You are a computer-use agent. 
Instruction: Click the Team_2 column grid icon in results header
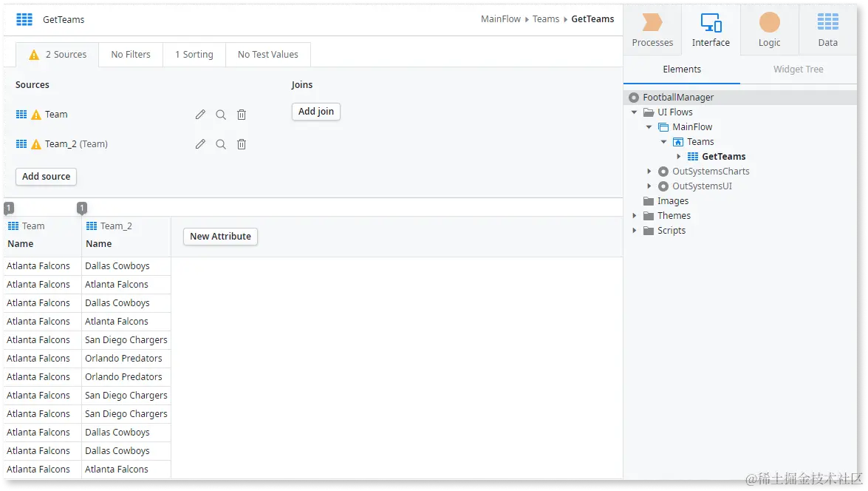coord(92,226)
